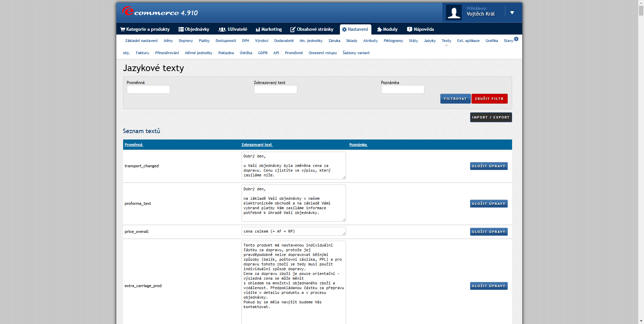Click the shopping cart icon on Kategorie a produkty
Screen dimensions: 644x324
coord(123,29)
